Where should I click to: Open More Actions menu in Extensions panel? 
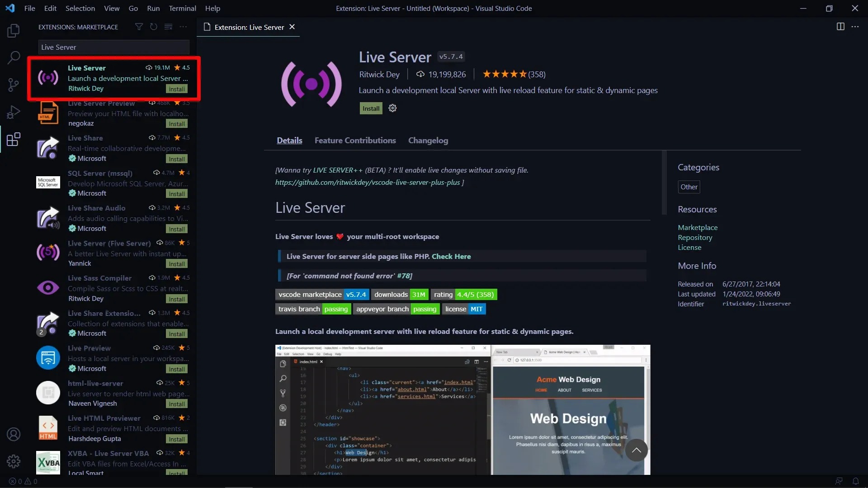tap(183, 27)
